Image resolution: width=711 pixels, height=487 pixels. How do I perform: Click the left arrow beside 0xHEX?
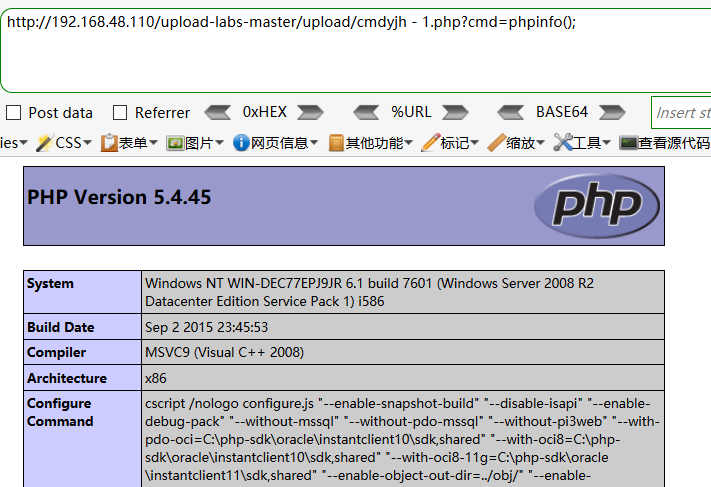click(x=218, y=112)
